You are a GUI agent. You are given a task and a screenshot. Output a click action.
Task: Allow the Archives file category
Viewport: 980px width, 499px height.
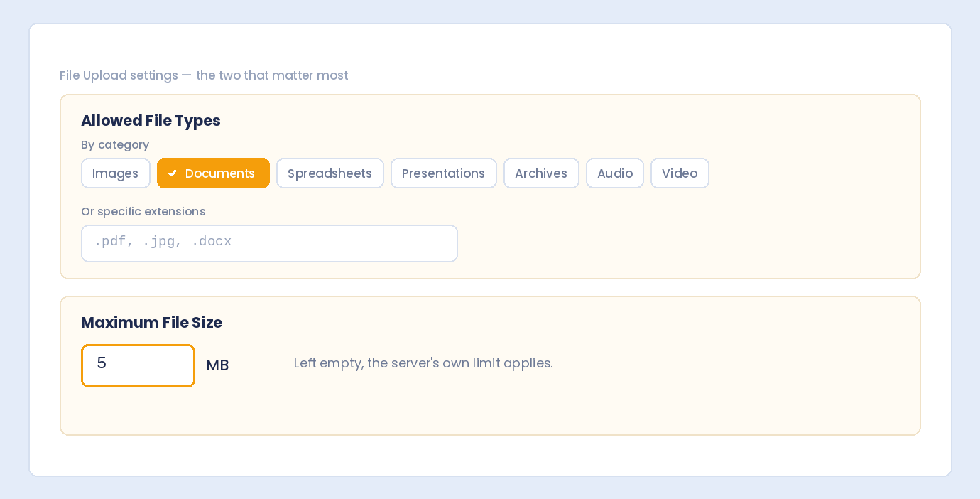(541, 173)
